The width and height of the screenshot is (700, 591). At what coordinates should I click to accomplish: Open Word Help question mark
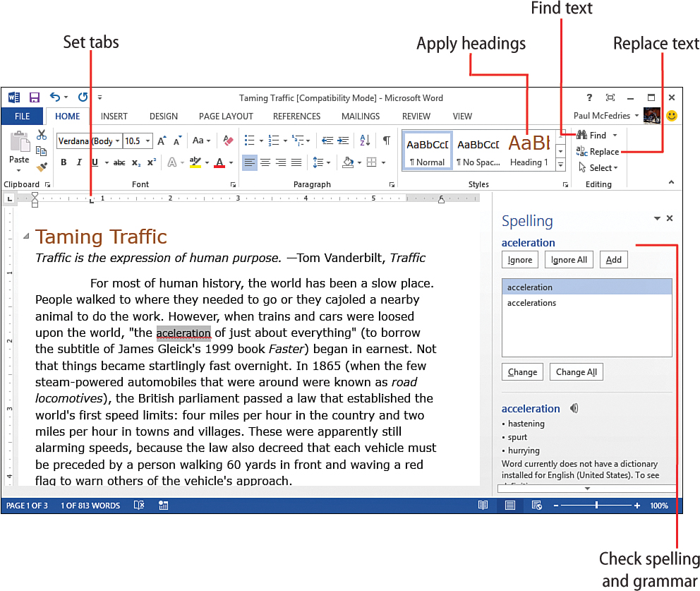pos(589,97)
